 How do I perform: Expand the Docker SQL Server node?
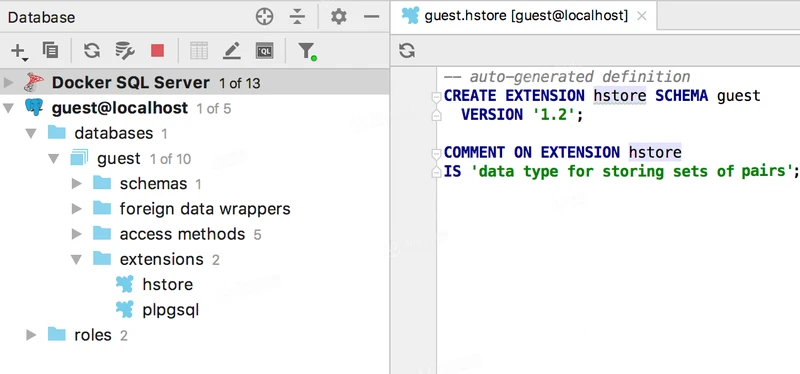[8, 82]
